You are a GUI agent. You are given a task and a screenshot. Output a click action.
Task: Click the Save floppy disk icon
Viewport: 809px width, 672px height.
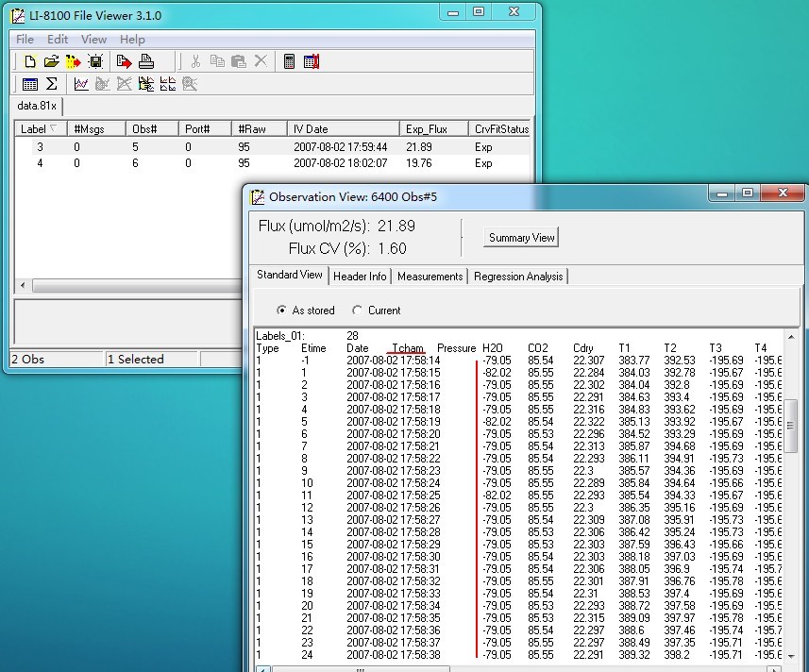pos(95,61)
